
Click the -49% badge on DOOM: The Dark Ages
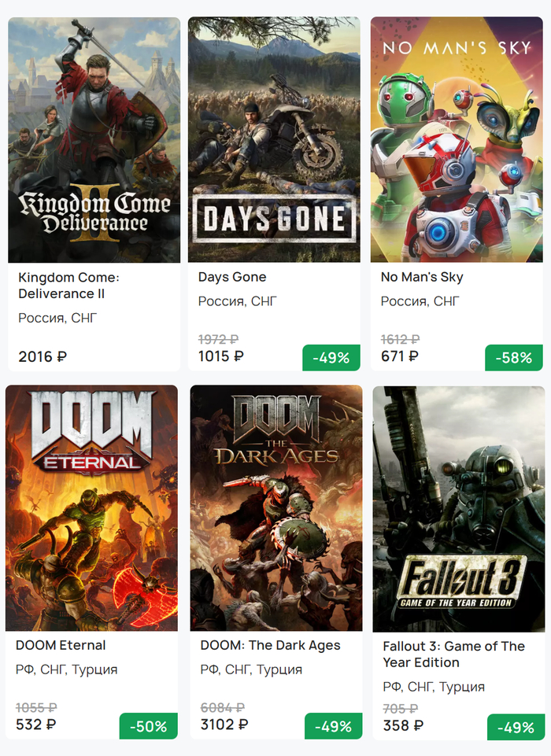click(333, 726)
